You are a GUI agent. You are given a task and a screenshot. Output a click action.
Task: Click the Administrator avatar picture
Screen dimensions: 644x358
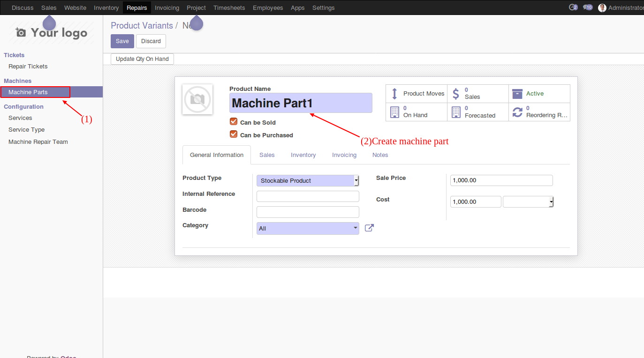click(602, 7)
